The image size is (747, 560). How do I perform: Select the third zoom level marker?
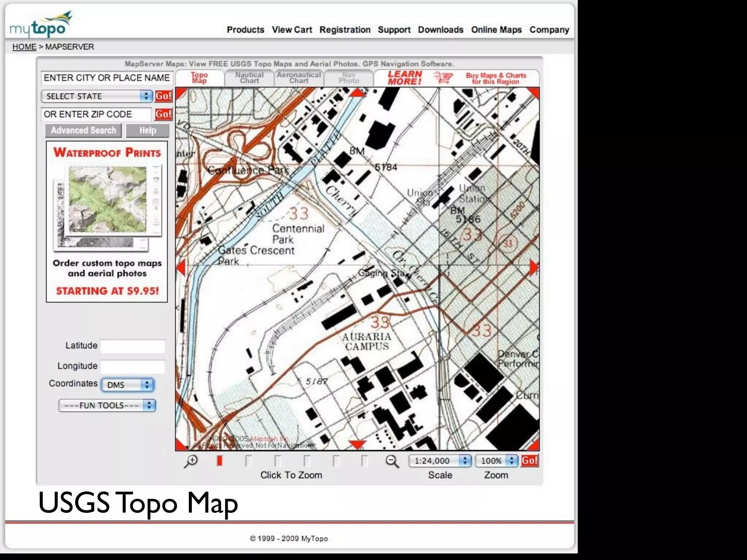[278, 461]
